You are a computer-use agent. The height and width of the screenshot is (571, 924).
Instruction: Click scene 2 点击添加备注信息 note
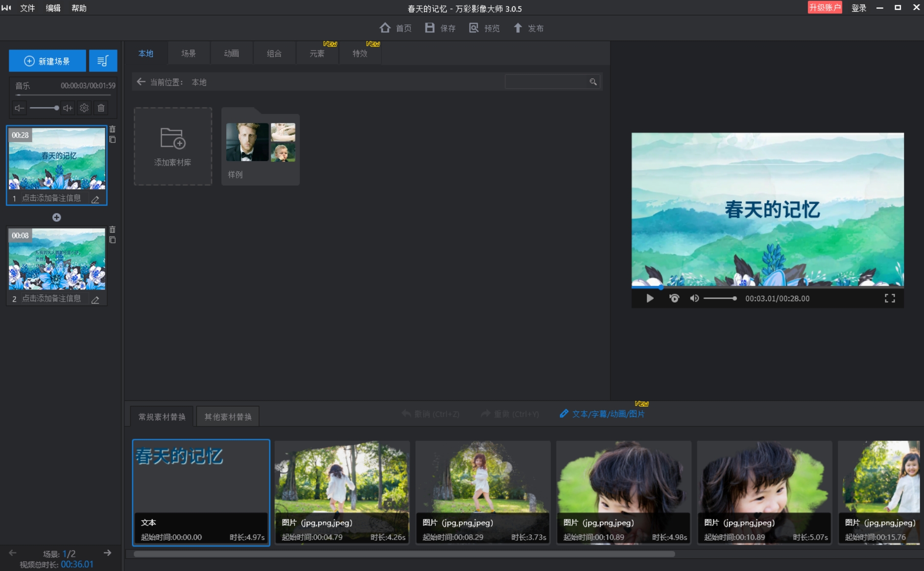(x=51, y=298)
